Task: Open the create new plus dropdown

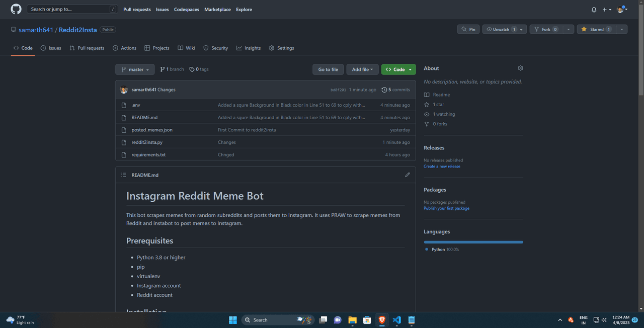Action: [607, 10]
